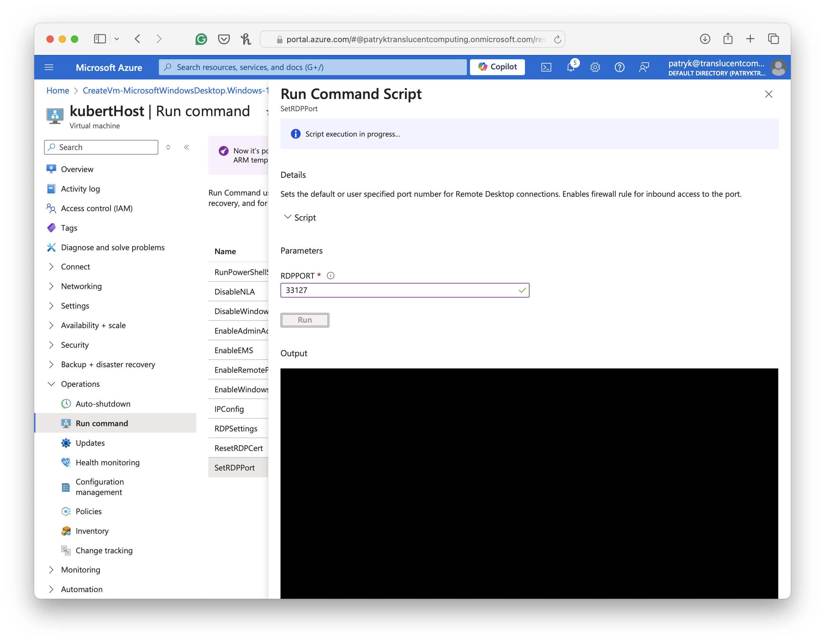The height and width of the screenshot is (644, 825).
Task: Expand the Script section
Action: coord(300,218)
